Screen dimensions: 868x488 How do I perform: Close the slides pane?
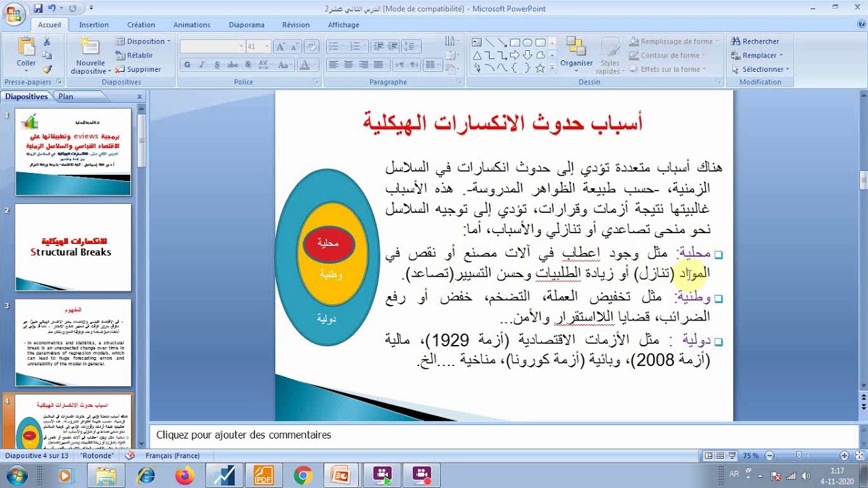pos(139,96)
